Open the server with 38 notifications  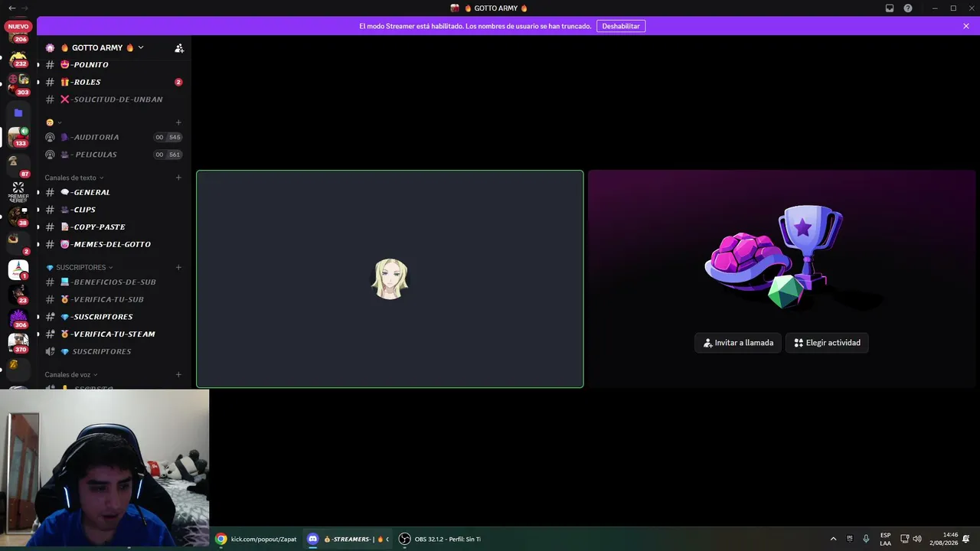[x=18, y=217]
